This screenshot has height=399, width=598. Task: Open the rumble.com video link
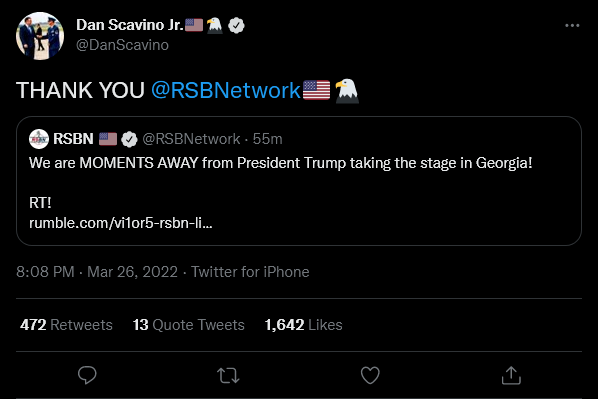point(121,223)
